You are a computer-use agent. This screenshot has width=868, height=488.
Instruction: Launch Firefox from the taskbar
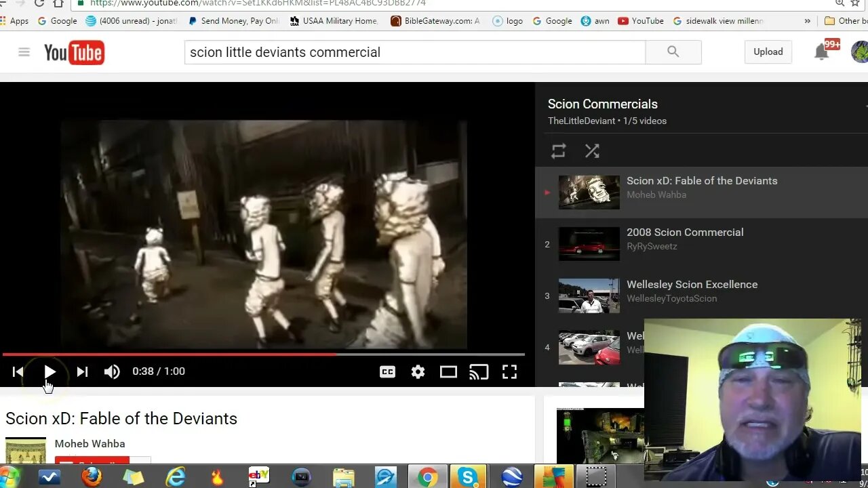pos(91,477)
